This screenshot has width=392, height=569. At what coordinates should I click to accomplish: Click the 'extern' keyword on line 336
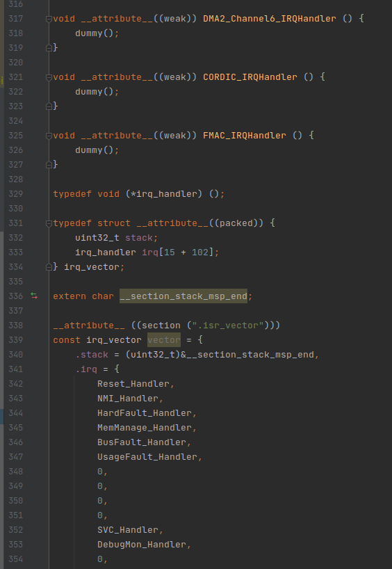[70, 296]
